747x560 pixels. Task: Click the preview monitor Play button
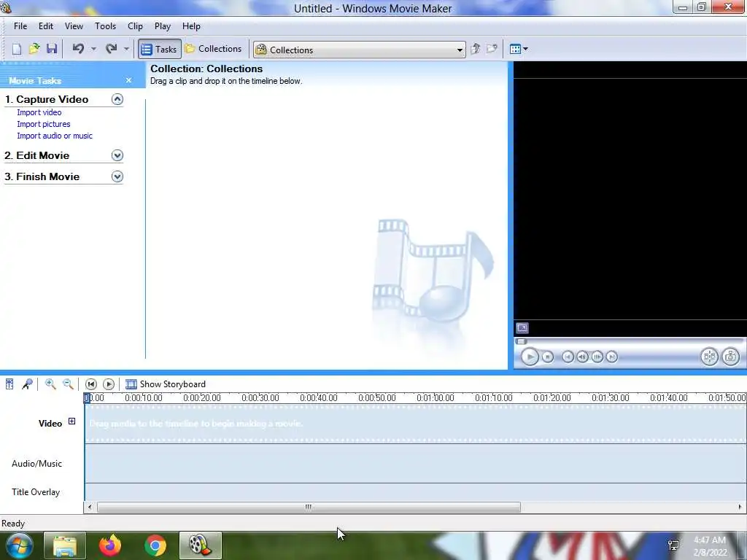530,357
